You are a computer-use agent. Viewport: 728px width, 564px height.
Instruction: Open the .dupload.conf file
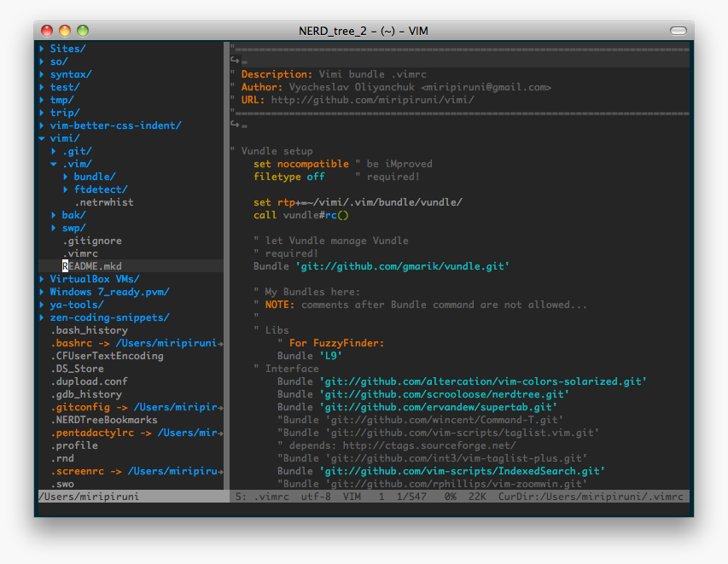89,381
